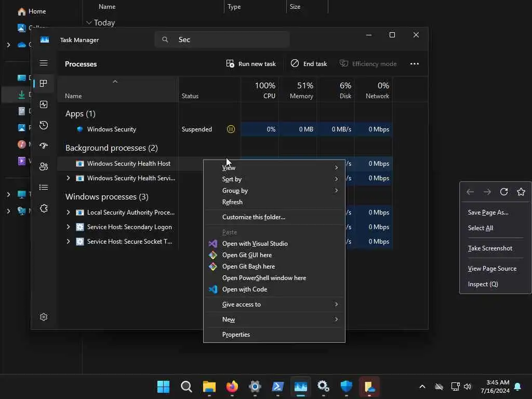Viewport: 532px width, 399px height.
Task: Expand Service Host: Secure Socket row
Action: (x=68, y=242)
